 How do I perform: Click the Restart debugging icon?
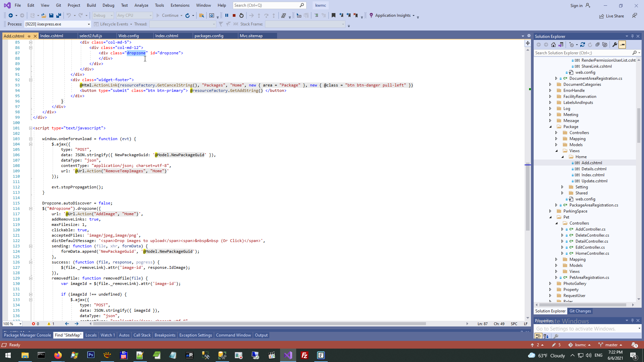pos(241,15)
